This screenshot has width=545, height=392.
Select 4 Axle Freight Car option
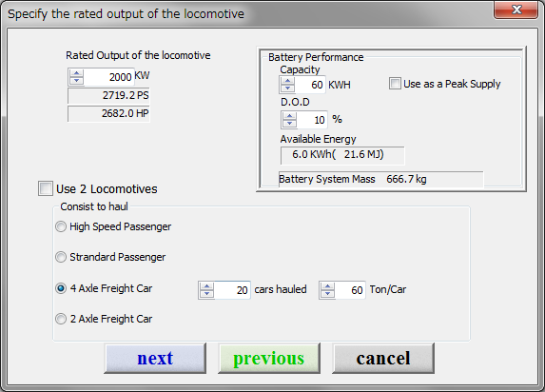tap(61, 288)
